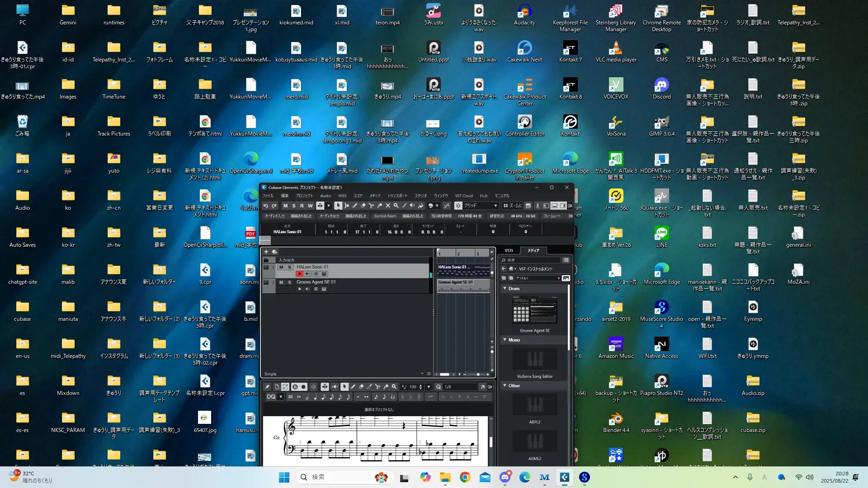Collapse the Drum category in media rack
Viewport: 868px width, 488px height.
pyautogui.click(x=505, y=288)
